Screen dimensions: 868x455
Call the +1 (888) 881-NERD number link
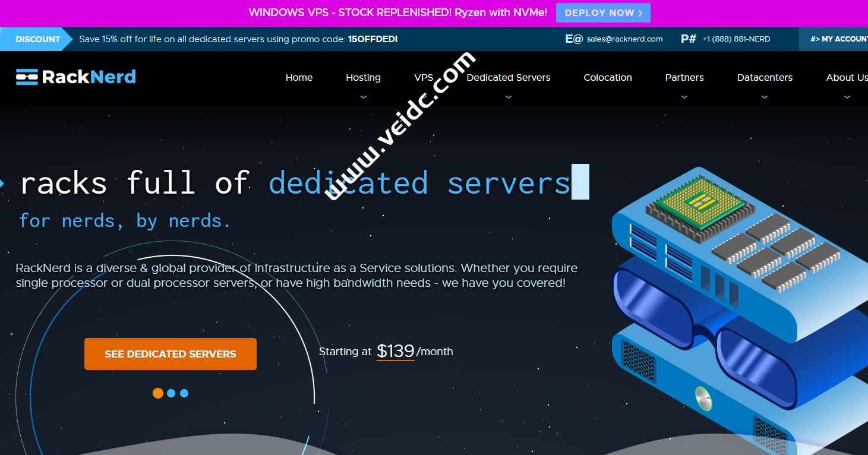(x=736, y=39)
